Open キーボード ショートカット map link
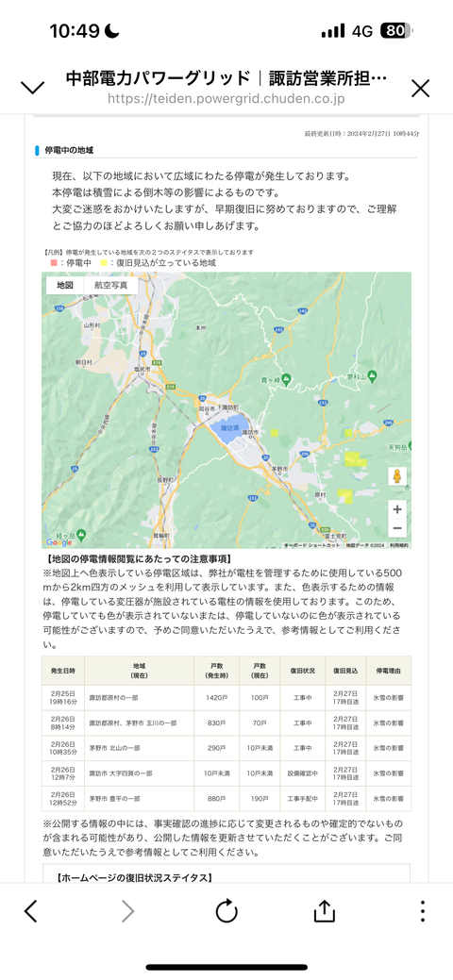 point(312,545)
